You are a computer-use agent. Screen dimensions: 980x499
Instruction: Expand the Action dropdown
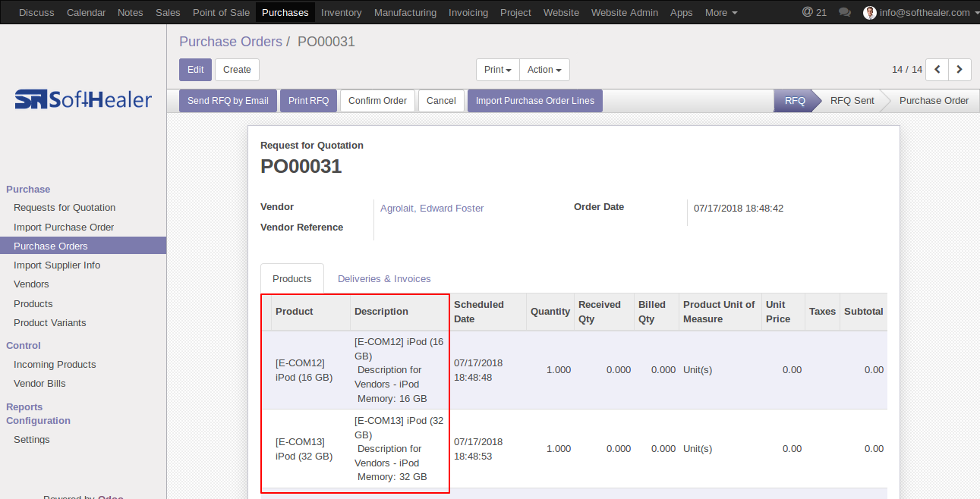[x=544, y=70]
